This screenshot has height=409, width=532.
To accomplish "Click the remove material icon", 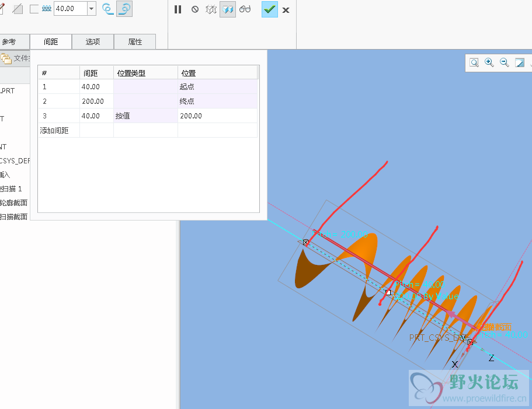I will click(x=18, y=9).
